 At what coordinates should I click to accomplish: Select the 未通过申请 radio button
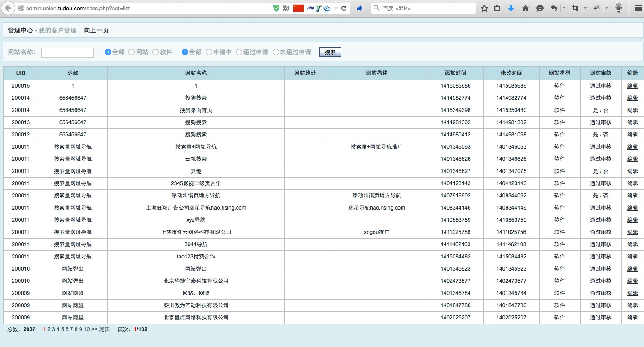click(276, 52)
